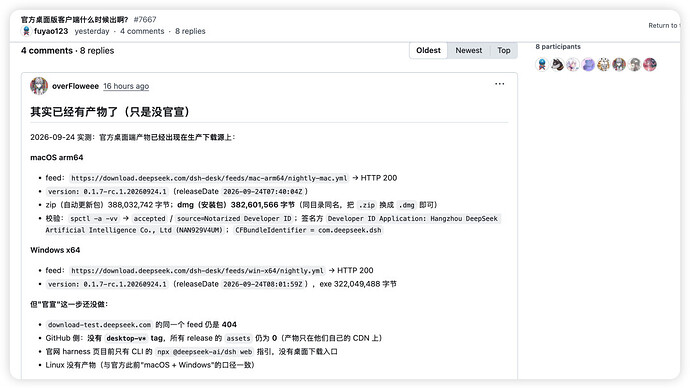Click the '.dmg' code snippet
This screenshot has height=388, width=690.
coord(406,205)
